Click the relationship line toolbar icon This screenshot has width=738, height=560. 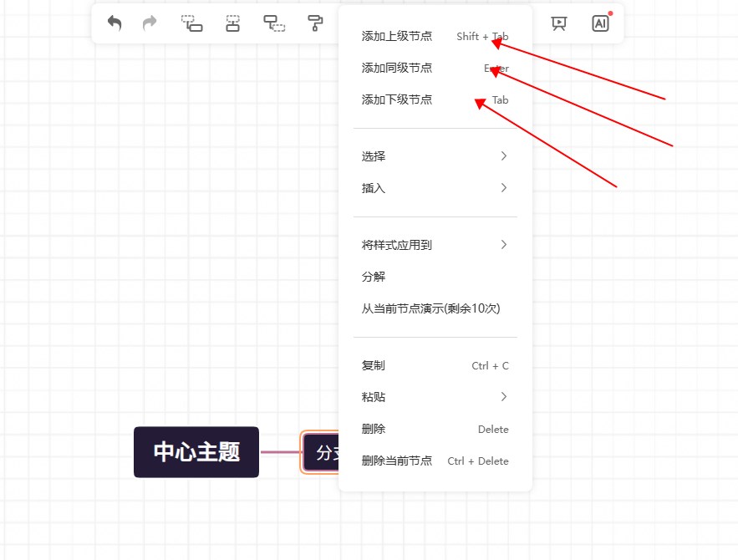(273, 23)
